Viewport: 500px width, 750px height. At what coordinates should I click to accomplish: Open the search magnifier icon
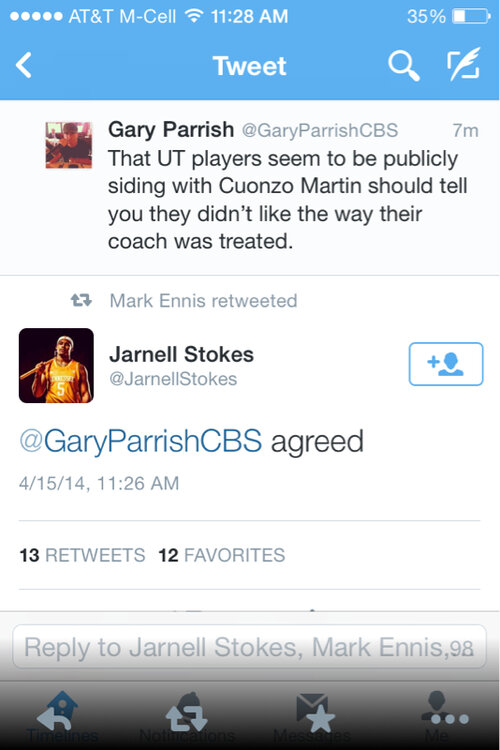[x=404, y=66]
